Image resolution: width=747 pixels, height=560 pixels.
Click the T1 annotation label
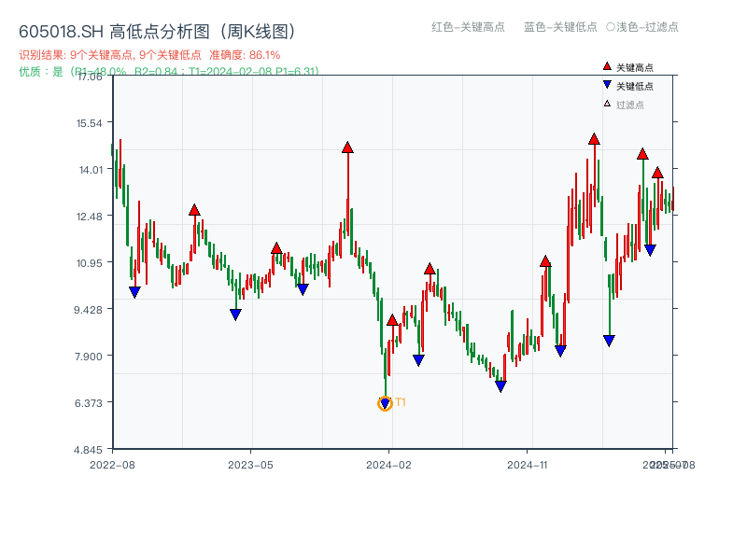pyautogui.click(x=401, y=401)
